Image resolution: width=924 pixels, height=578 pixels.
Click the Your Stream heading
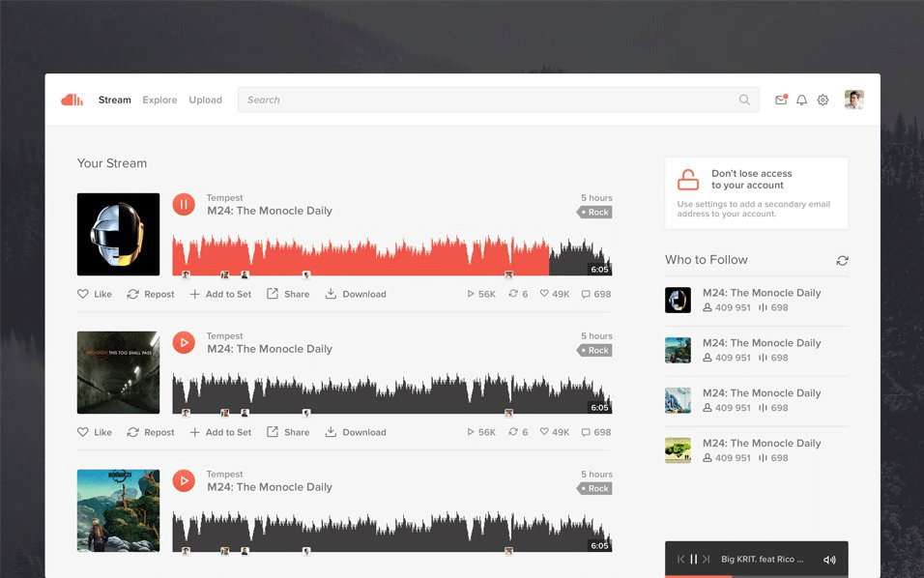[112, 163]
